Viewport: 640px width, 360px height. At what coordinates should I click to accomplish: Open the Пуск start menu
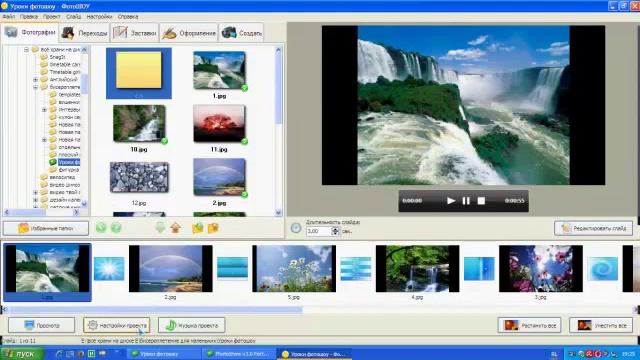click(x=22, y=354)
